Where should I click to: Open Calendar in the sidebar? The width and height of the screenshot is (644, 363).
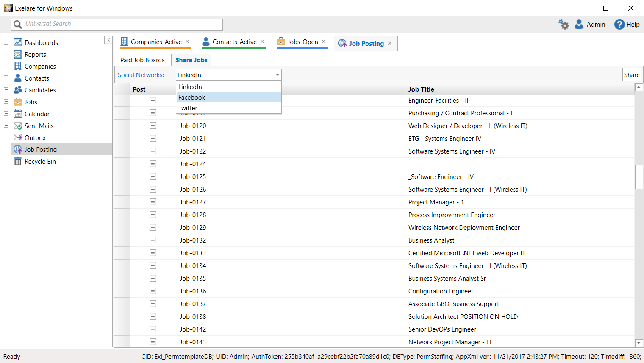point(37,114)
